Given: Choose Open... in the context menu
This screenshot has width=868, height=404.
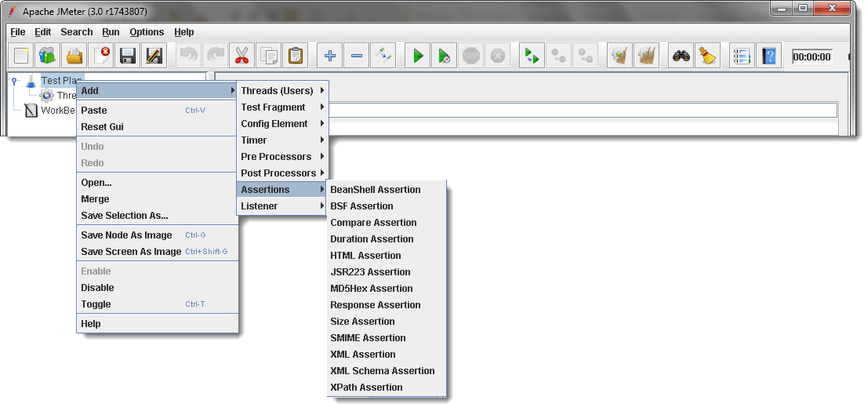Looking at the screenshot, I should [158, 182].
